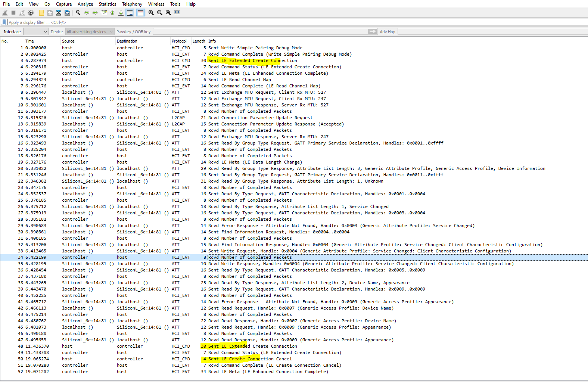Image resolution: width=588 pixels, height=382 pixels.
Task: Select packet 1 Write Simple Pairing Debug Mode
Action: click(x=294, y=48)
